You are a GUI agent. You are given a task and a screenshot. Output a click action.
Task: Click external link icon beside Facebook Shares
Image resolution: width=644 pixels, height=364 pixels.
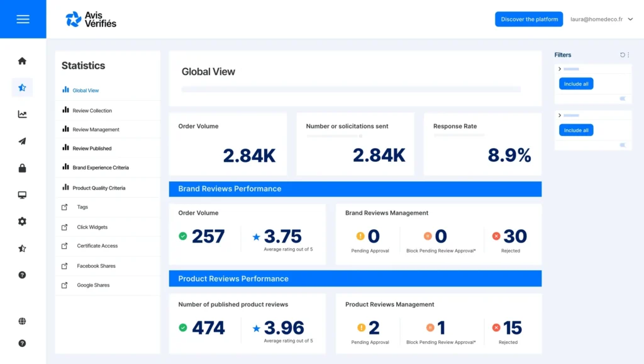[x=65, y=266]
